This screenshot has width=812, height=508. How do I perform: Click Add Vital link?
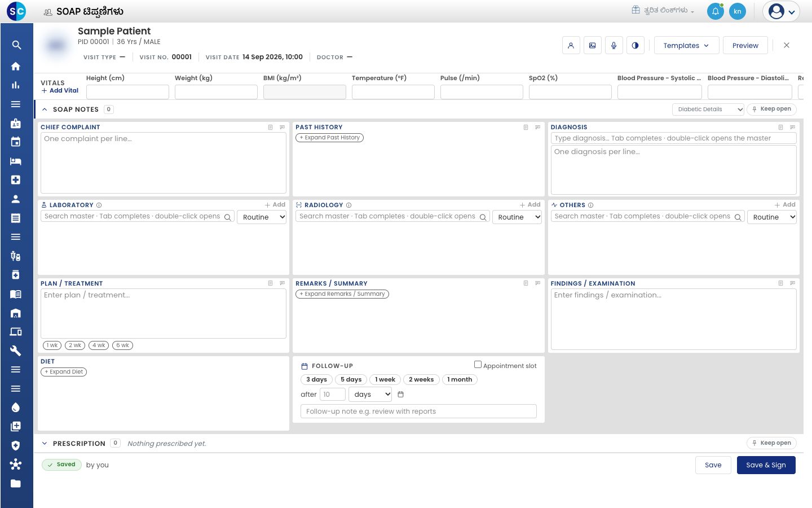60,90
